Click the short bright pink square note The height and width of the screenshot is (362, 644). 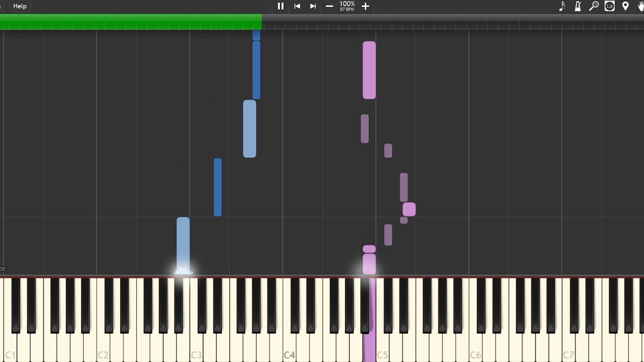click(409, 209)
